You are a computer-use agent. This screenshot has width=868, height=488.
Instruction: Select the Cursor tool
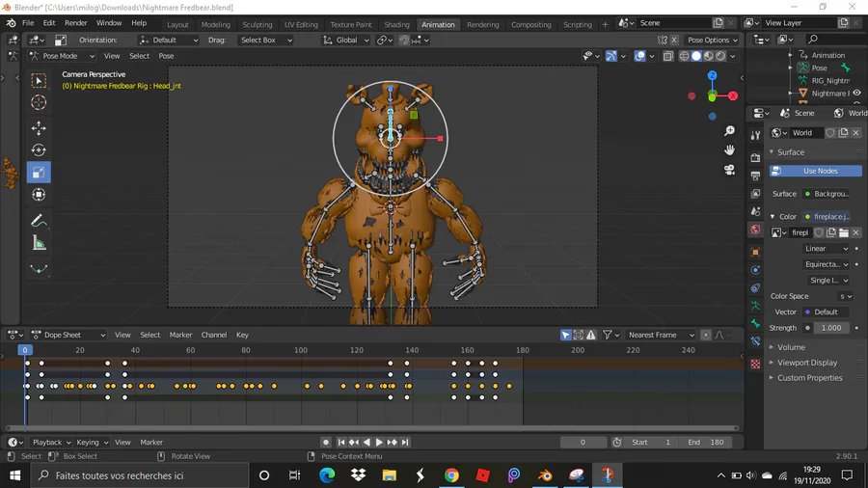[x=39, y=102]
